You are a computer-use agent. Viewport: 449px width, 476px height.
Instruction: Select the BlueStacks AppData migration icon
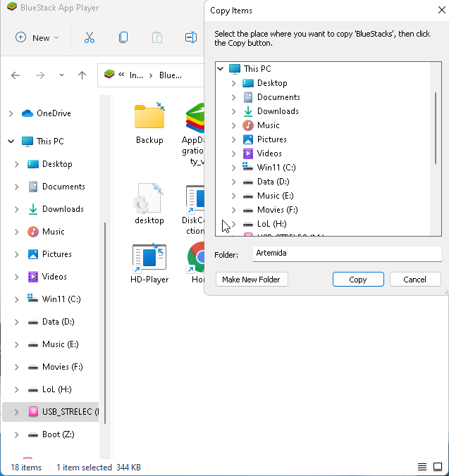coord(195,118)
